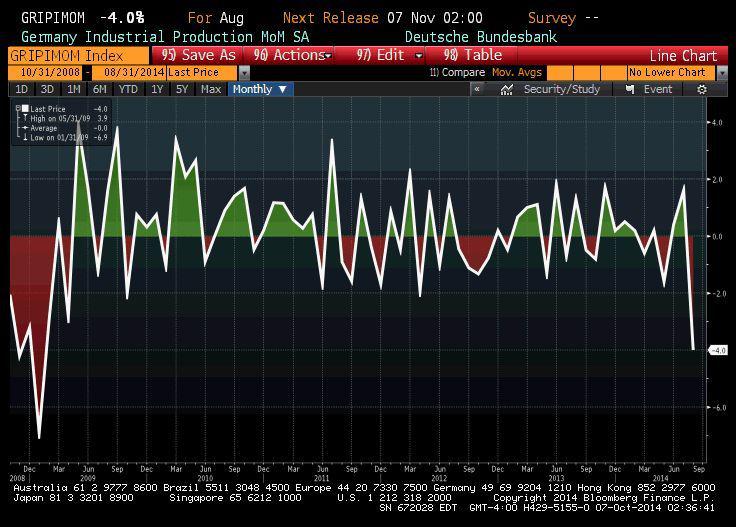736x527 pixels.
Task: Open the Monthly periodicity dropdown
Action: (x=259, y=89)
